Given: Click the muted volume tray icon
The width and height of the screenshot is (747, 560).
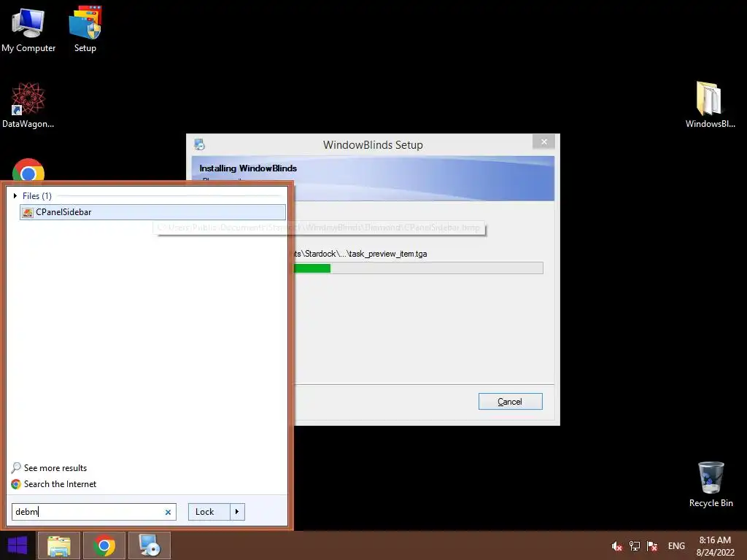Looking at the screenshot, I should pyautogui.click(x=616, y=546).
